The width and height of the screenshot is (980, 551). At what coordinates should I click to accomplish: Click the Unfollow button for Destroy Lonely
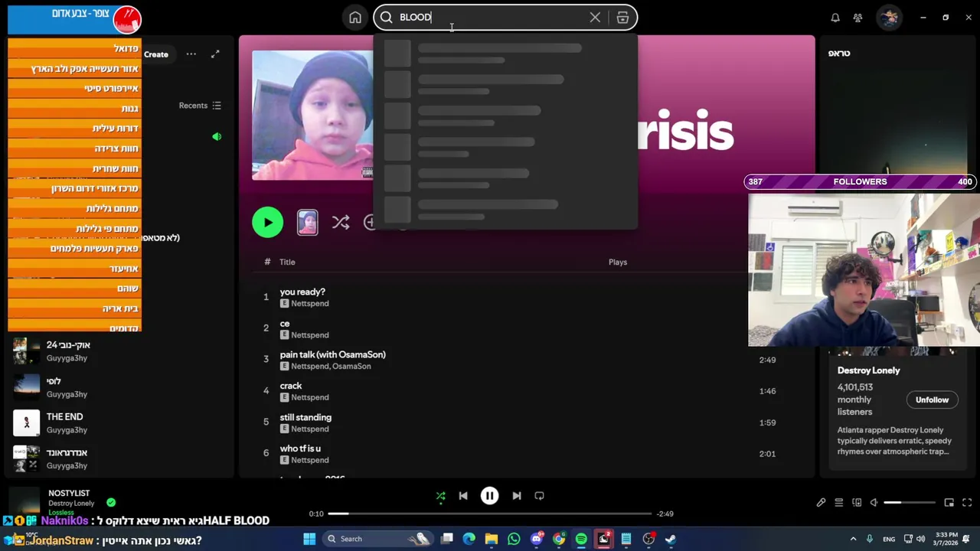(932, 400)
